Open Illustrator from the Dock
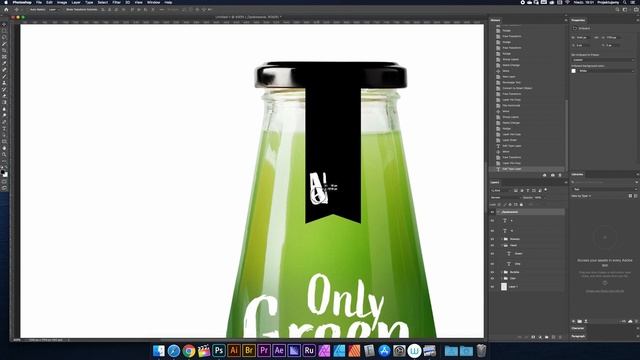Screen dimensions: 640x360 click(x=234, y=350)
